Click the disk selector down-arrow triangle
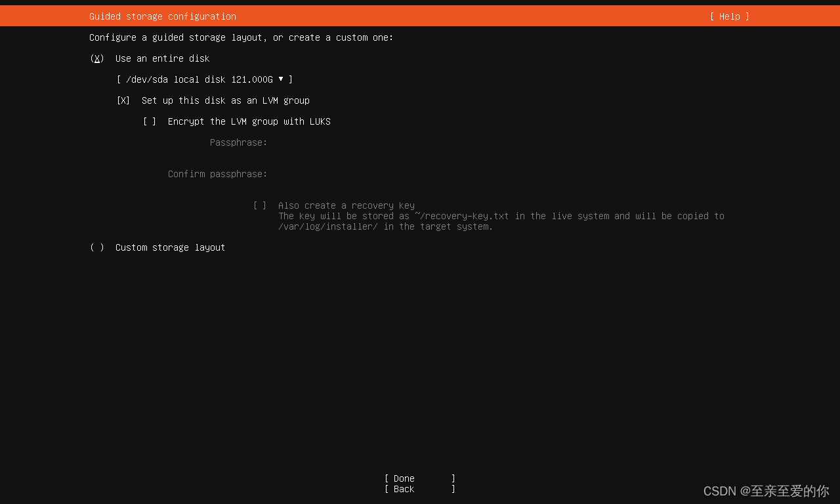Viewport: 840px width, 504px height. [281, 79]
